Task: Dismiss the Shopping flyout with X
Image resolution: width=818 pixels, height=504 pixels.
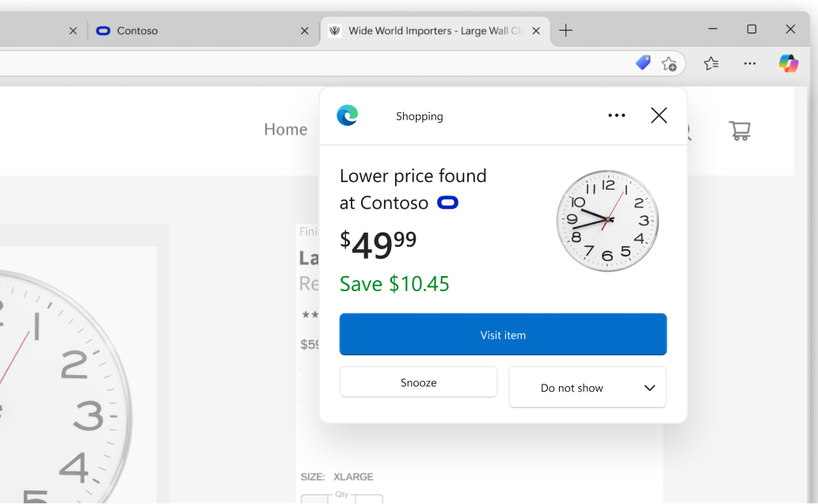Action: [x=658, y=115]
